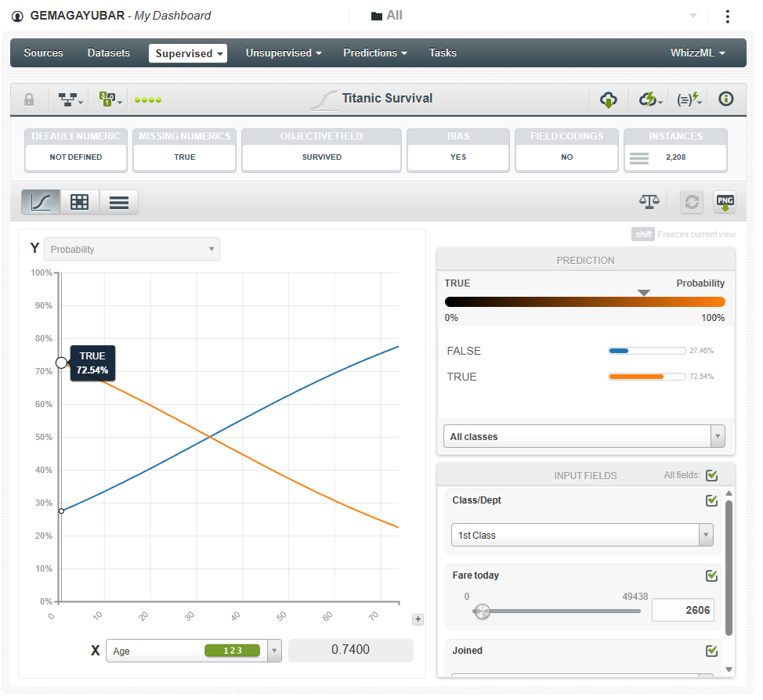The height and width of the screenshot is (700, 763).
Task: Open the Supervised menu
Action: [x=188, y=53]
